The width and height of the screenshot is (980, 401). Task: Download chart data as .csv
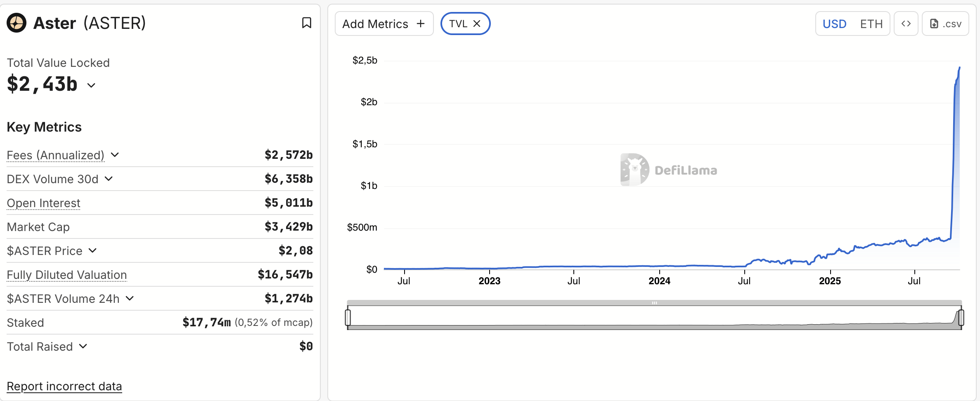click(945, 24)
